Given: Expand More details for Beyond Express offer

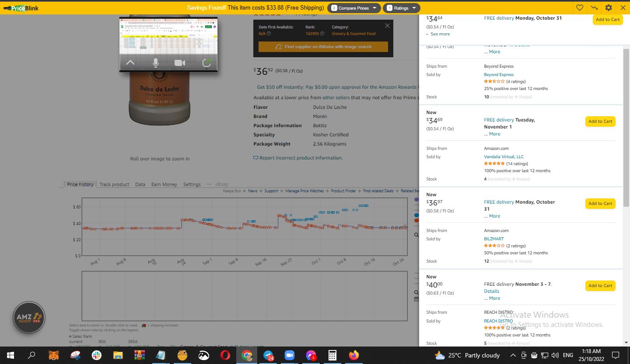Looking at the screenshot, I should click(494, 52).
